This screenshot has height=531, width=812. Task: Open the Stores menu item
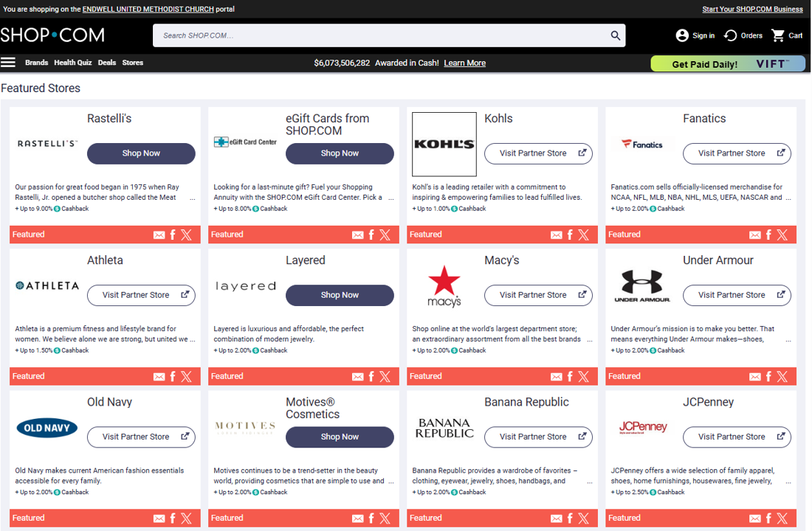pyautogui.click(x=133, y=63)
